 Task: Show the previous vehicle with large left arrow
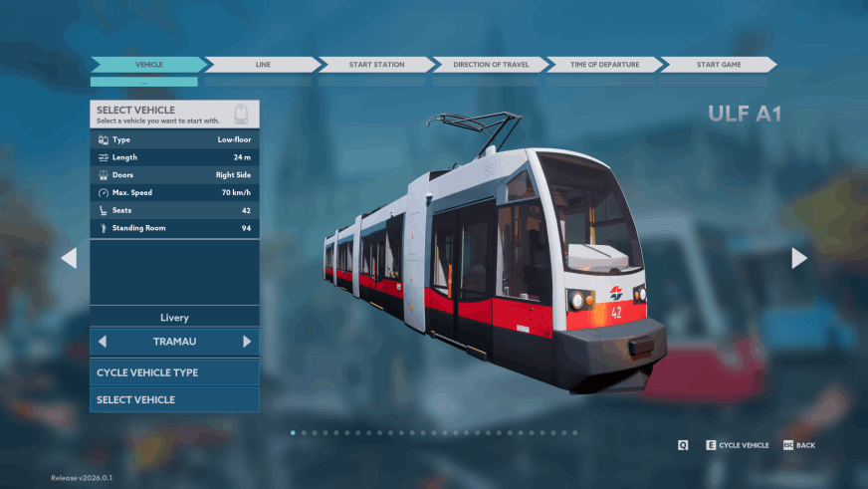point(70,258)
